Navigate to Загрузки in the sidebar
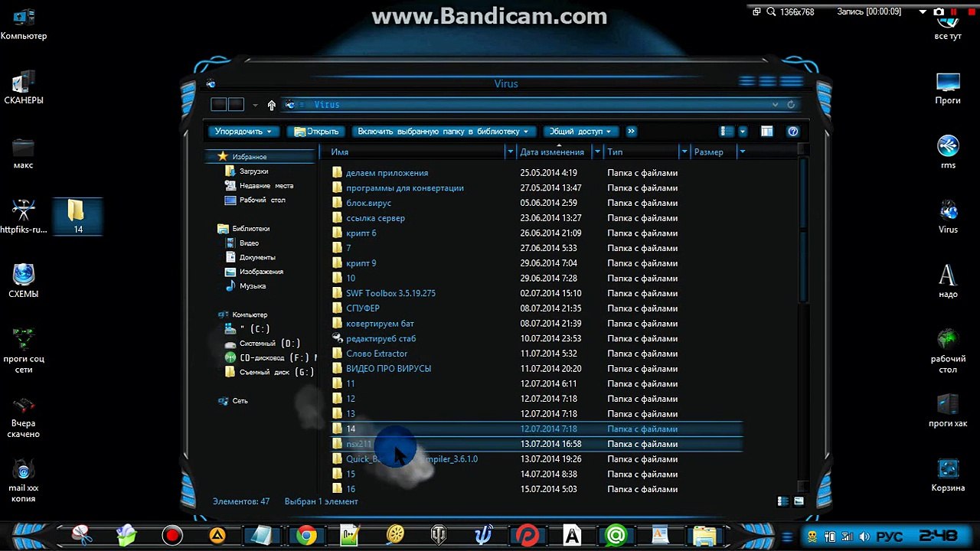Image resolution: width=980 pixels, height=551 pixels. (253, 171)
